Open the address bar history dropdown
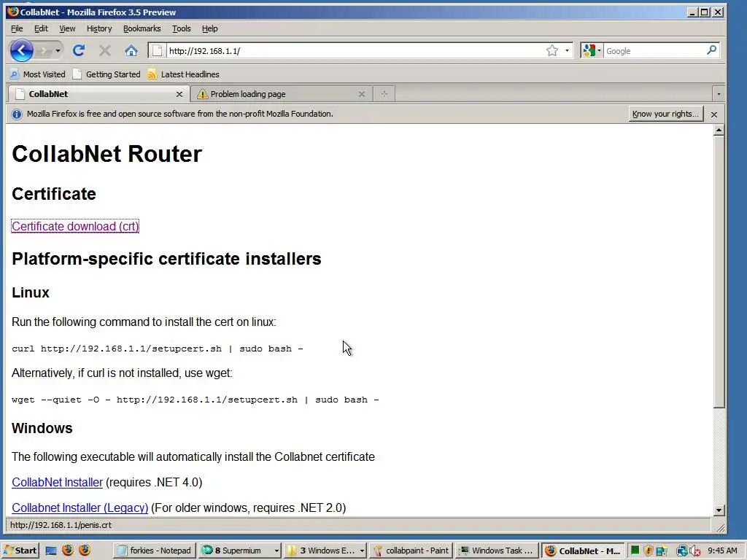Image resolution: width=747 pixels, height=560 pixels. click(x=567, y=50)
